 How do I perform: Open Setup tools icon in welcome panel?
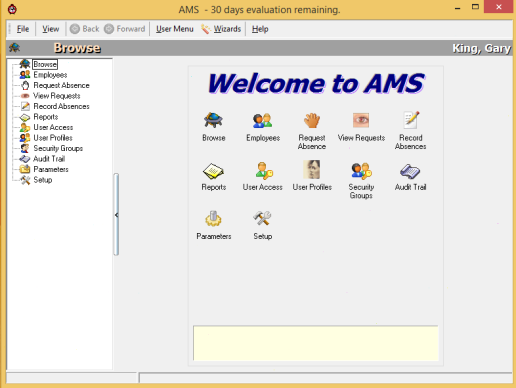click(262, 219)
